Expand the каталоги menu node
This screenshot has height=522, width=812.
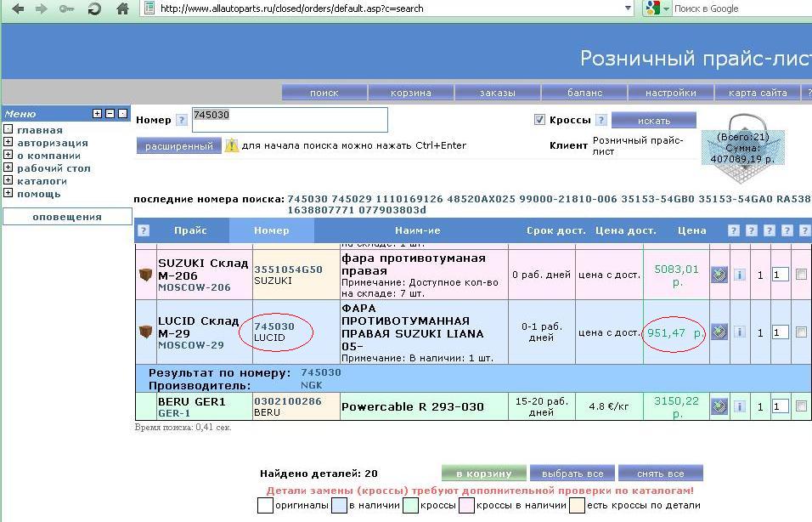point(8,180)
